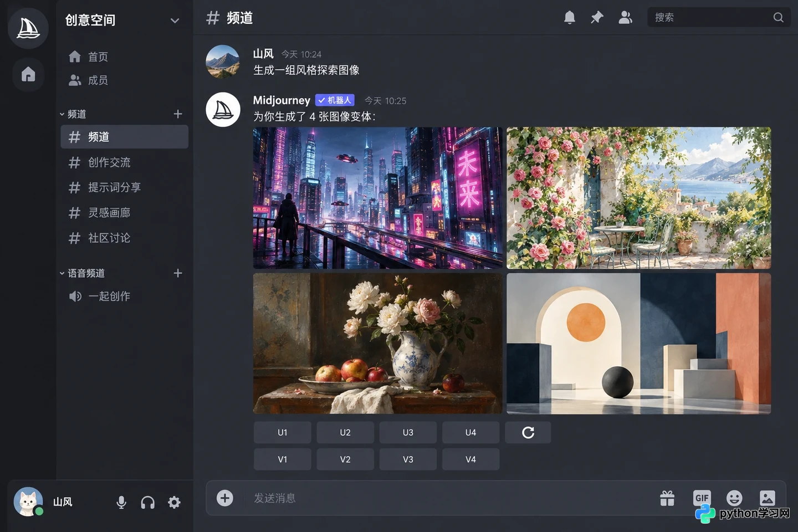Click the V4 variation button
This screenshot has width=798, height=532.
(471, 459)
